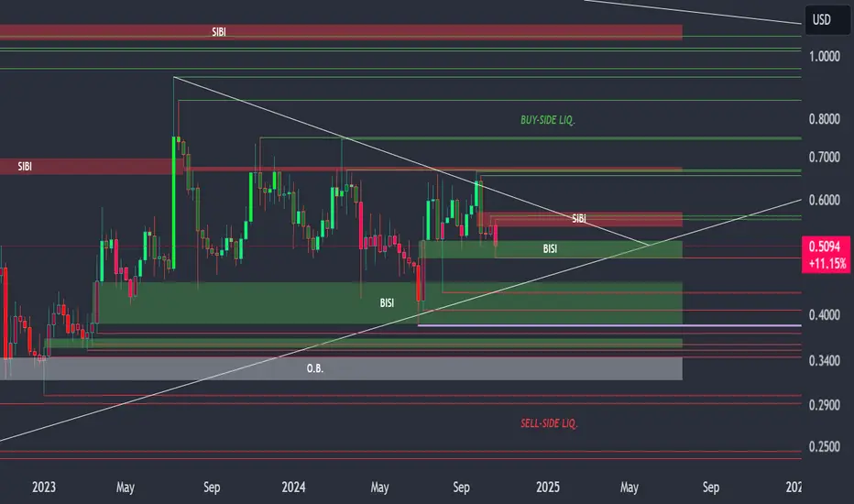Viewport: 854px width, 504px height.
Task: Click the Sep label just before 2024
Action: click(x=212, y=488)
